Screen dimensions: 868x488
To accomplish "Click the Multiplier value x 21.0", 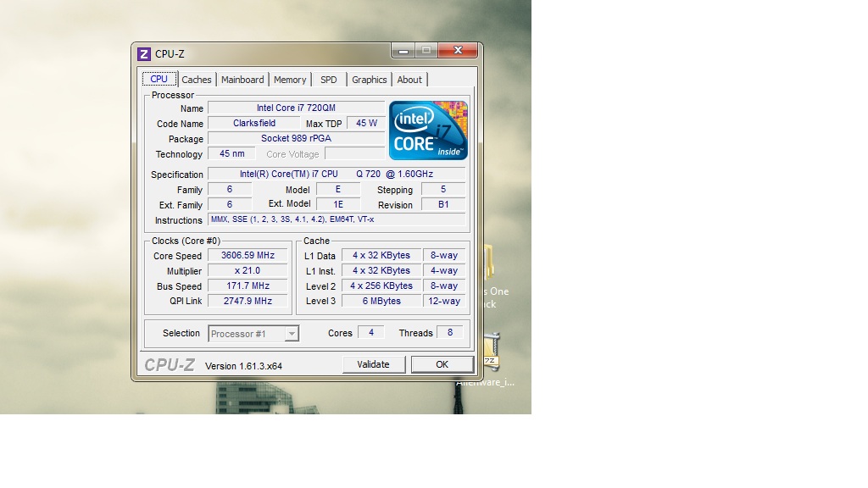I will point(248,270).
